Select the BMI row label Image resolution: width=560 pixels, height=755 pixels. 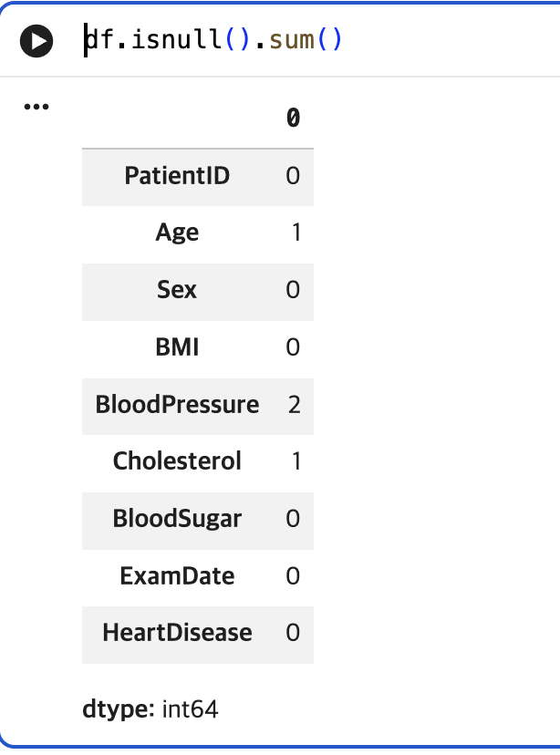[177, 347]
